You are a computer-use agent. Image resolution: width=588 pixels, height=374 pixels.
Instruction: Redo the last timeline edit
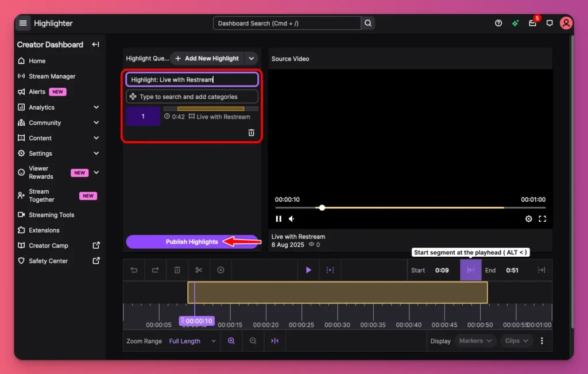(x=155, y=270)
